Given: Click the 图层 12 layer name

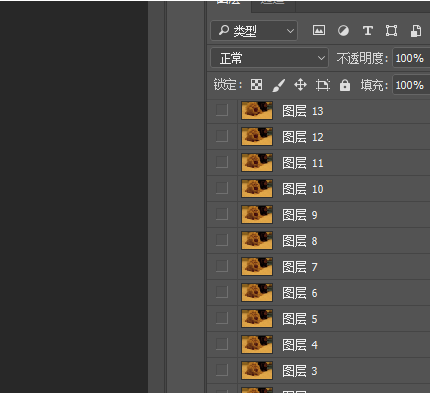Looking at the screenshot, I should tap(303, 137).
